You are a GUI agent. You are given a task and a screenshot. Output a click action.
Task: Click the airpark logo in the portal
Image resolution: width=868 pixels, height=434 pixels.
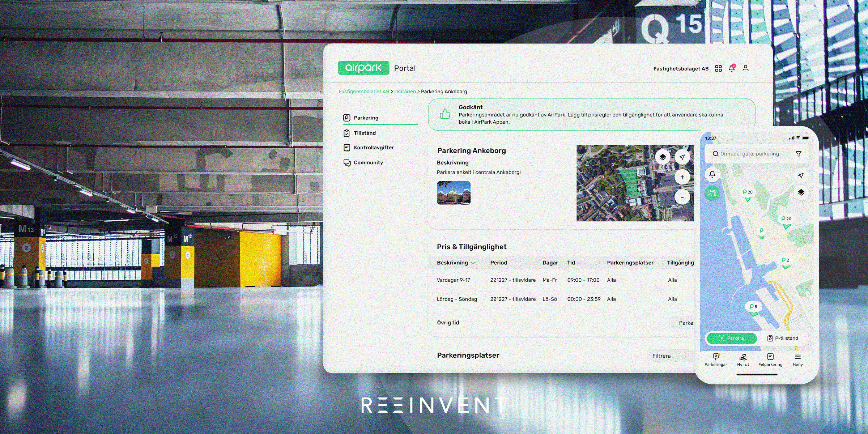click(x=363, y=68)
